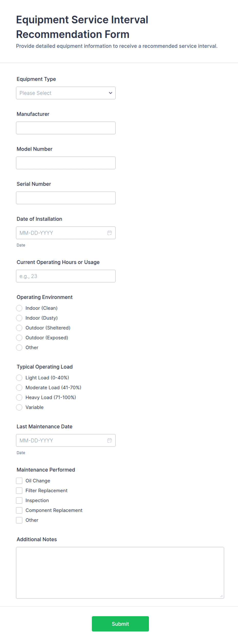Enable Component Replacement checkbox

[x=19, y=510]
